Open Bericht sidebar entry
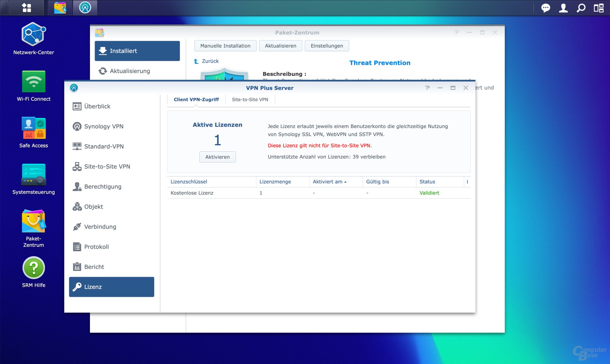Image resolution: width=610 pixels, height=364 pixels. pyautogui.click(x=112, y=267)
